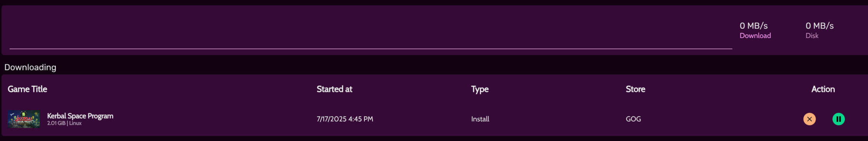Click the Install type entry
The width and height of the screenshot is (868, 141).
click(x=480, y=119)
